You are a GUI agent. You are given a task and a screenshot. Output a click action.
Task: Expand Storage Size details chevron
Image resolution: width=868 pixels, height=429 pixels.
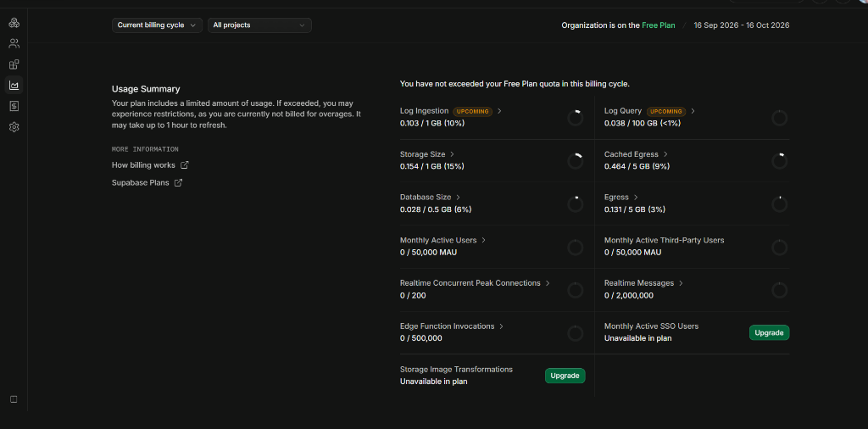(x=452, y=154)
